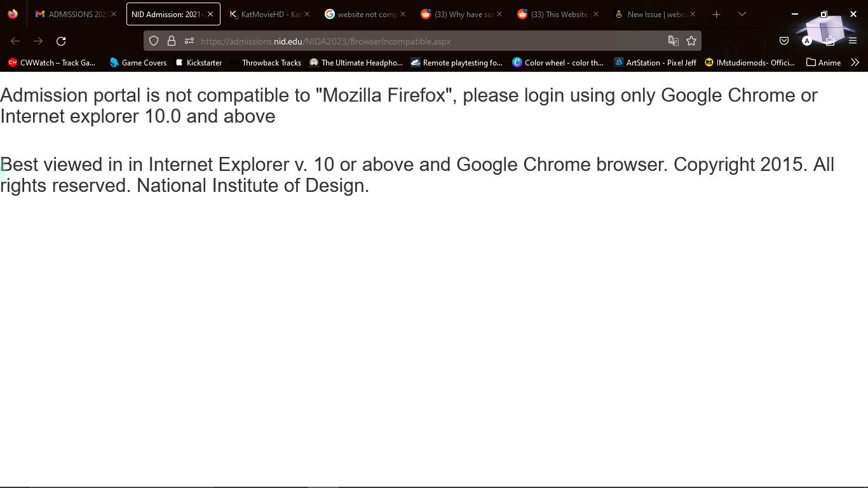This screenshot has height=488, width=868.
Task: Open the ArtStation - Pixel Jeff bookmark
Action: coord(655,62)
